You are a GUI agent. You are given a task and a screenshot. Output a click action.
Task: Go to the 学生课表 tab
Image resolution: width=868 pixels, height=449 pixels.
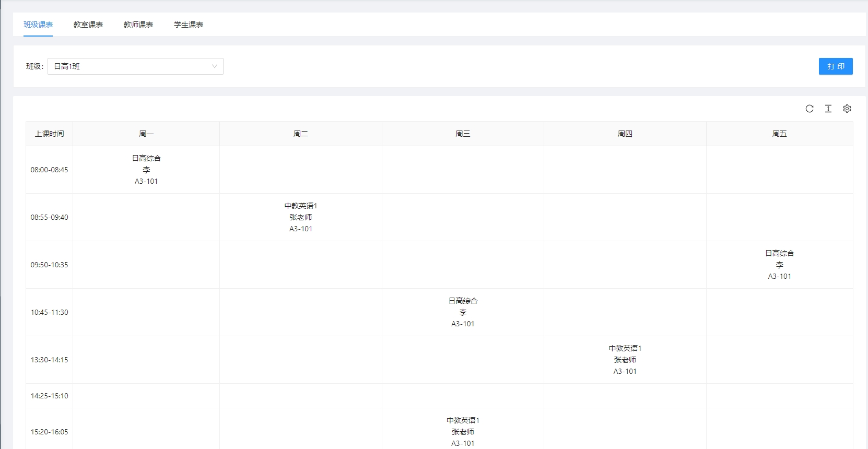189,25
